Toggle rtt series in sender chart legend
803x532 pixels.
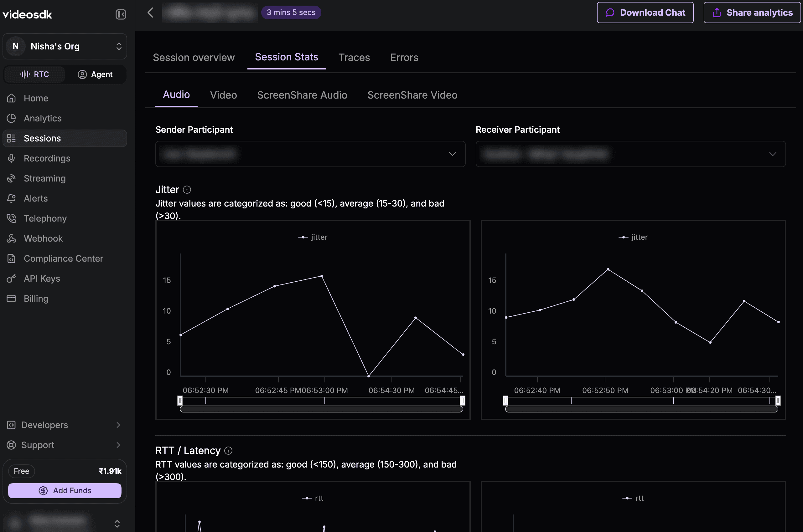point(313,498)
